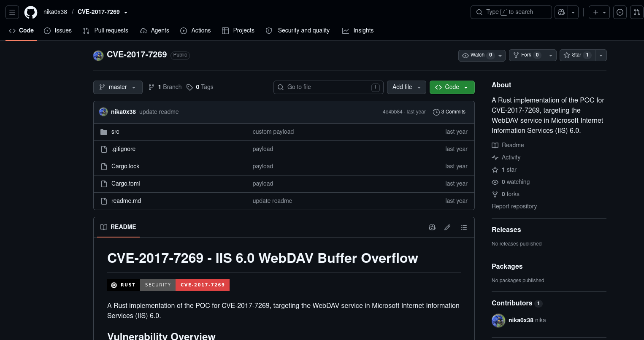The width and height of the screenshot is (644, 340).
Task: Open the hamburger navigation menu
Action: point(12,12)
